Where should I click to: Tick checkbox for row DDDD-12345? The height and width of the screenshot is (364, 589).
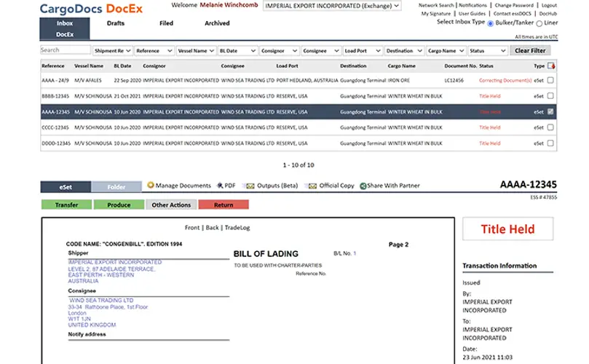550,143
